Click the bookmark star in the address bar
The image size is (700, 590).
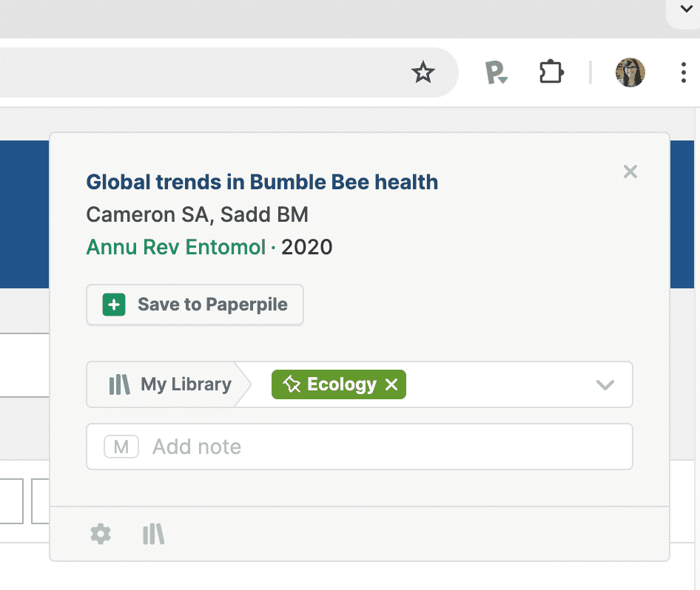(x=423, y=72)
